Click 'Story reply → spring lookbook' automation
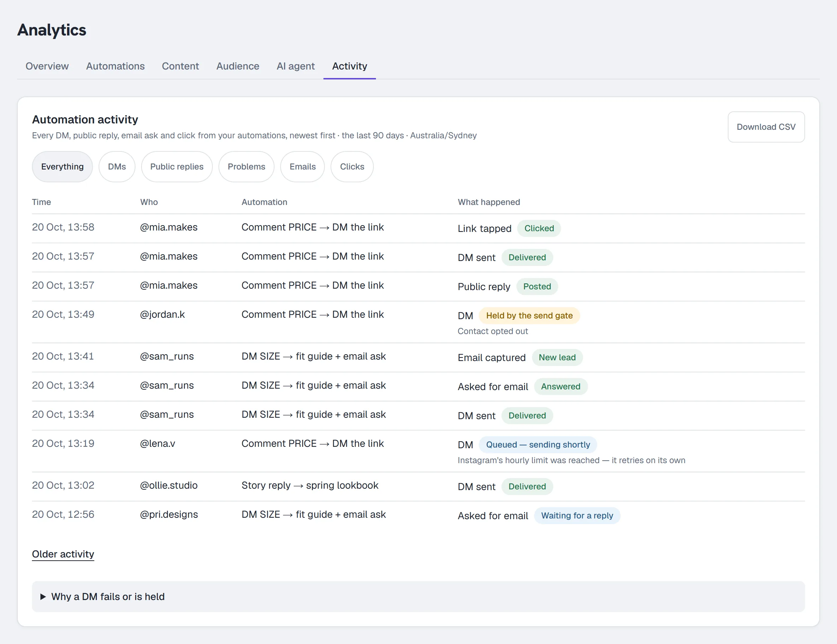Image resolution: width=837 pixels, height=644 pixels. click(310, 485)
